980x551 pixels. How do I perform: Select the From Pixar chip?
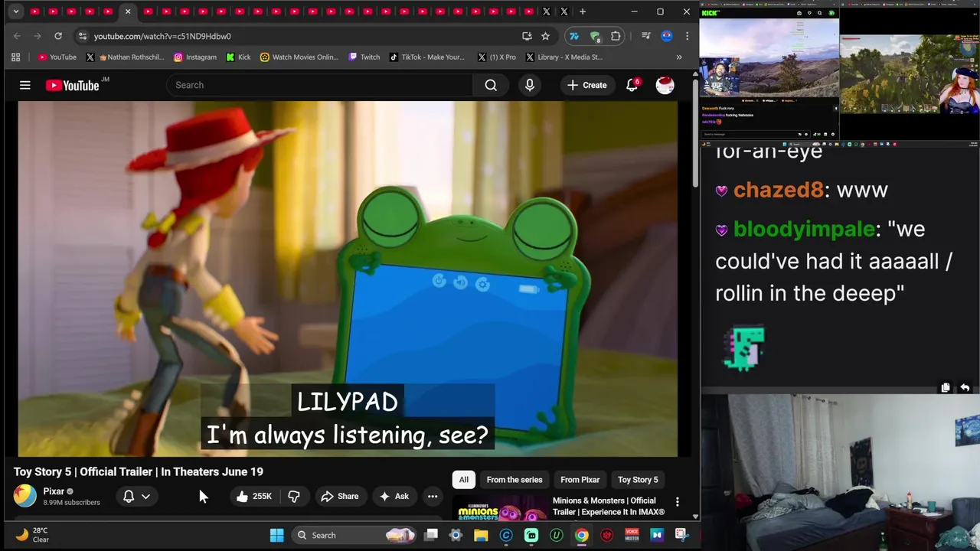580,480
